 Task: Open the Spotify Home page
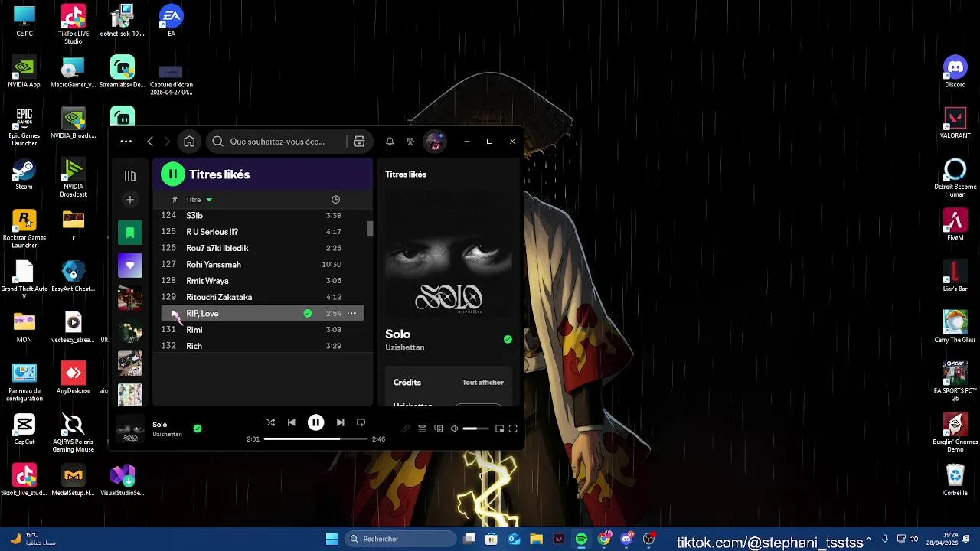[189, 142]
